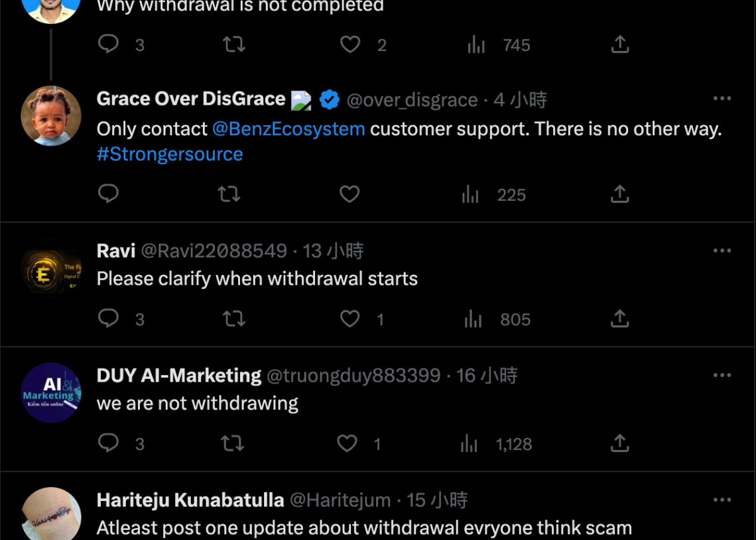Reply to Ravi's withdrawal tweet
The height and width of the screenshot is (540, 756).
tap(108, 319)
